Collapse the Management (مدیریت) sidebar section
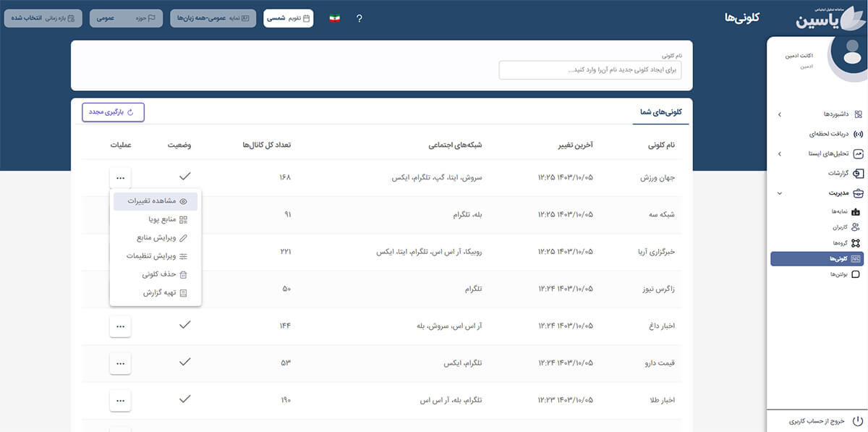The image size is (868, 432). click(x=779, y=193)
